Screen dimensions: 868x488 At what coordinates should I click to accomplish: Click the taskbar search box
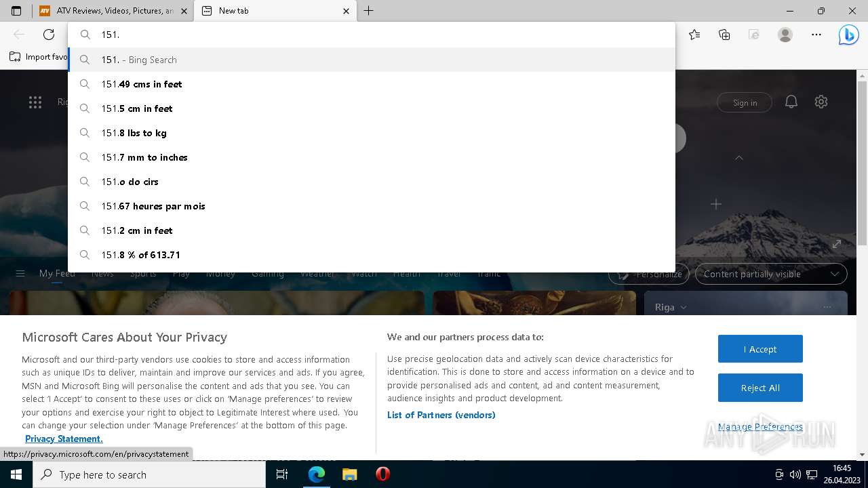point(149,474)
